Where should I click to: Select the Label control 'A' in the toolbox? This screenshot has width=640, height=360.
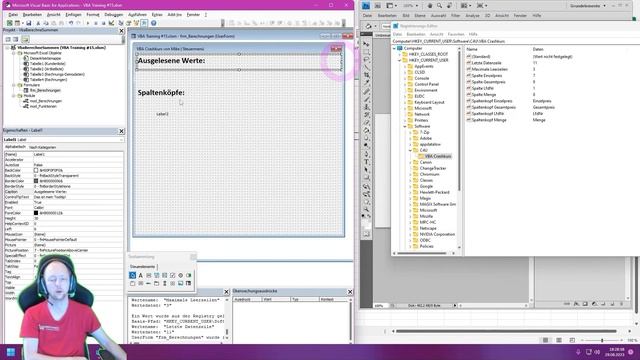pyautogui.click(x=140, y=276)
